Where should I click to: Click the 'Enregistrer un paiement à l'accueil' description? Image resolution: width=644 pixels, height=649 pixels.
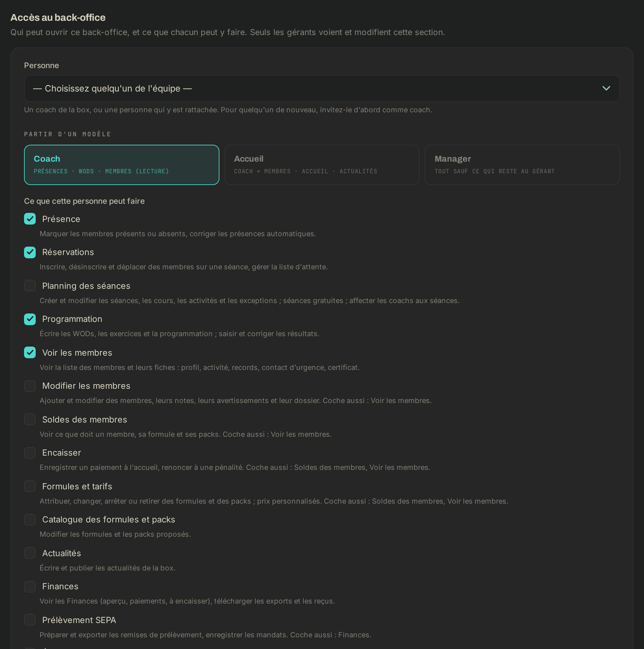[235, 467]
